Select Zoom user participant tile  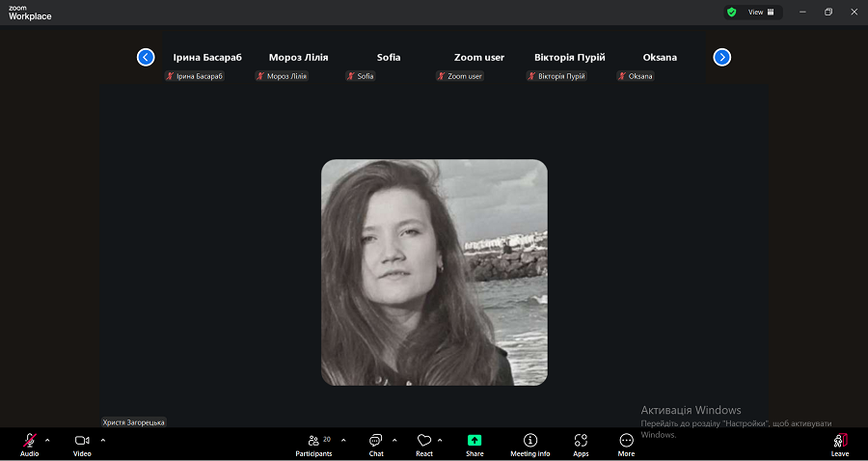pos(479,58)
